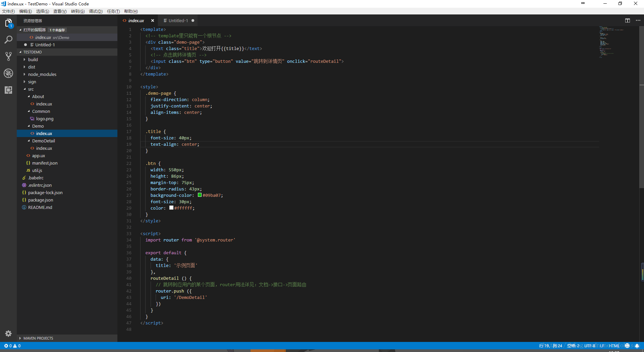Change indentation via 空格: 2
Image resolution: width=644 pixels, height=352 pixels.
pos(573,346)
